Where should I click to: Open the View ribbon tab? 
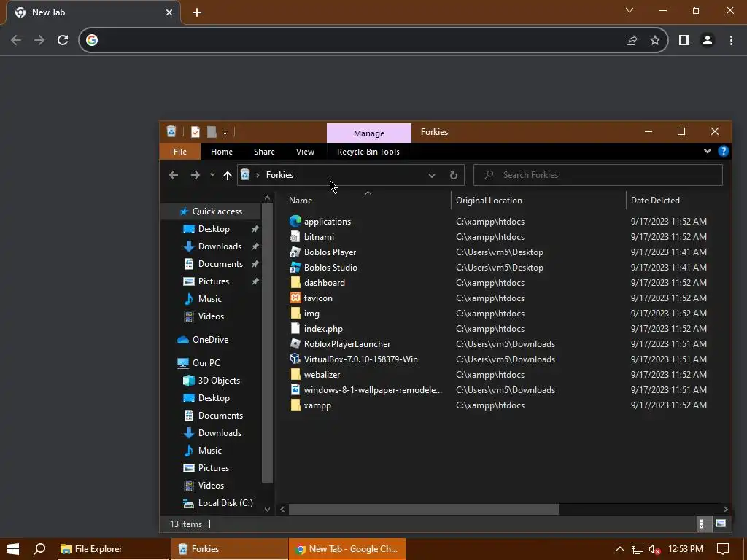(x=305, y=152)
